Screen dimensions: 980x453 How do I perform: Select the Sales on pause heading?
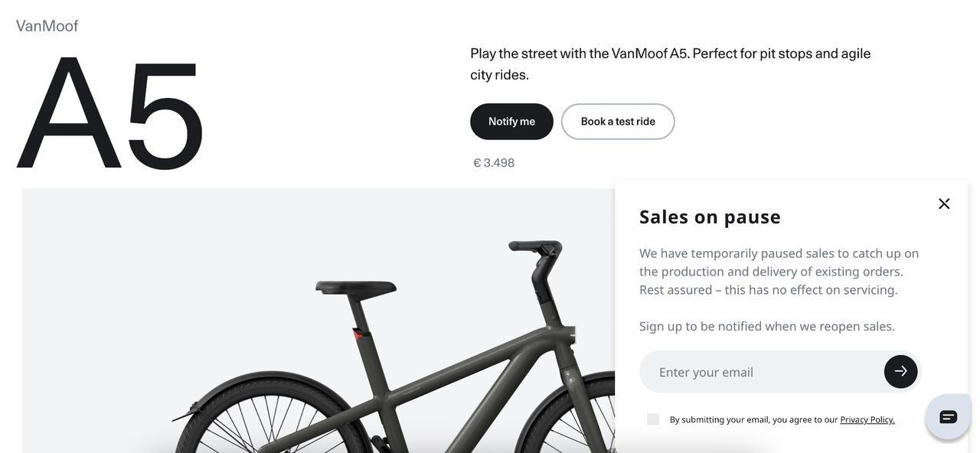click(709, 216)
